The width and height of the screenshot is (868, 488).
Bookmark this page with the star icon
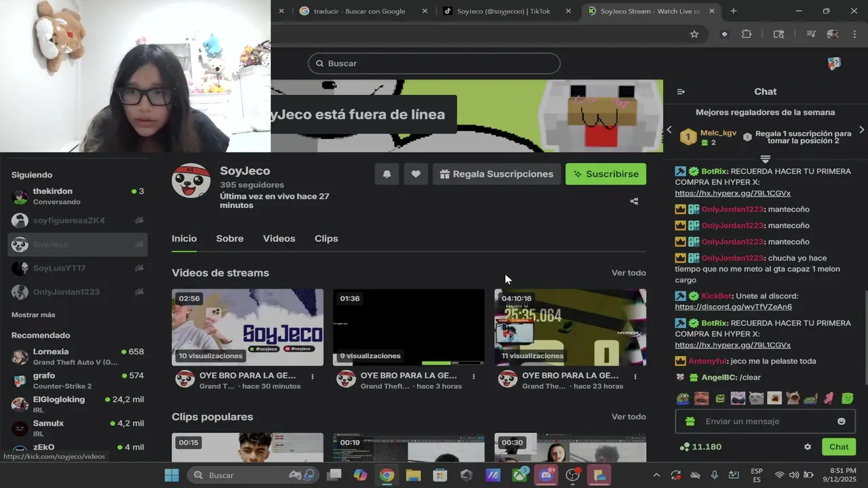click(694, 34)
